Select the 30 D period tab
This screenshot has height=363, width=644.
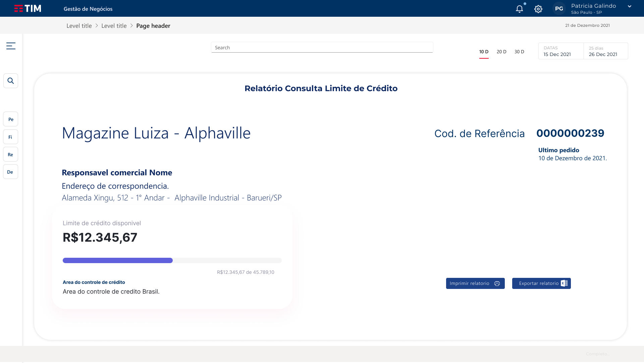519,52
